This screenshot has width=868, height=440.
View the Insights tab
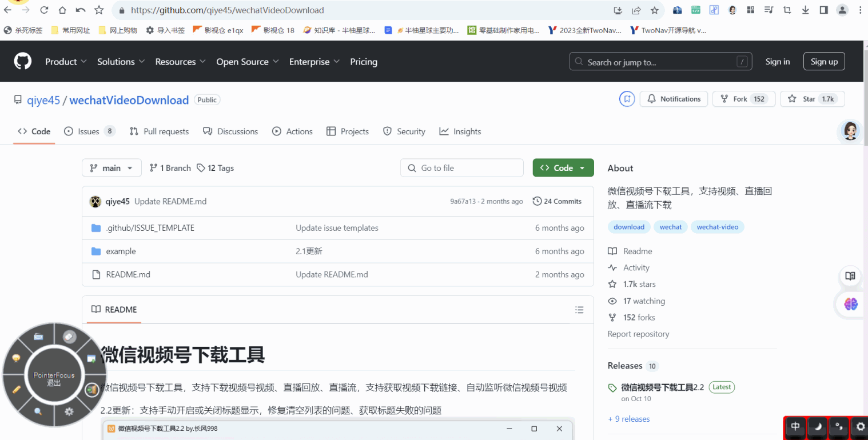coord(460,131)
